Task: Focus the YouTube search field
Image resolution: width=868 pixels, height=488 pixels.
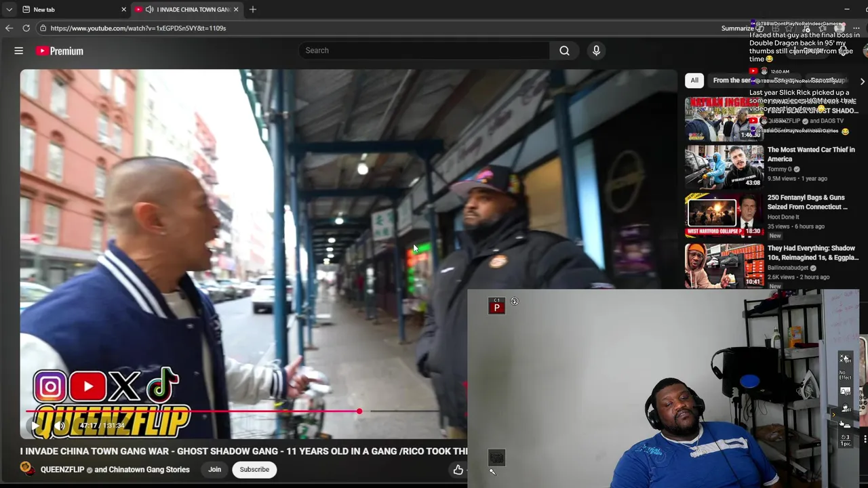Action: click(x=425, y=50)
